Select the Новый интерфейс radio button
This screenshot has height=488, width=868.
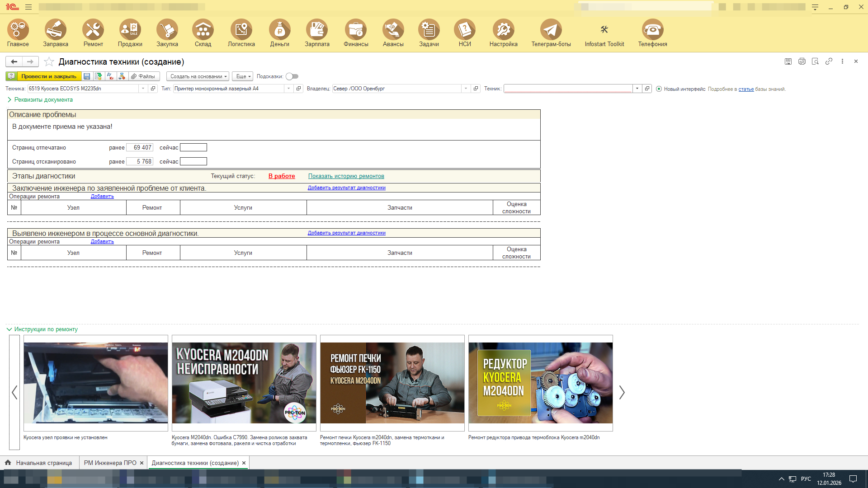[659, 89]
